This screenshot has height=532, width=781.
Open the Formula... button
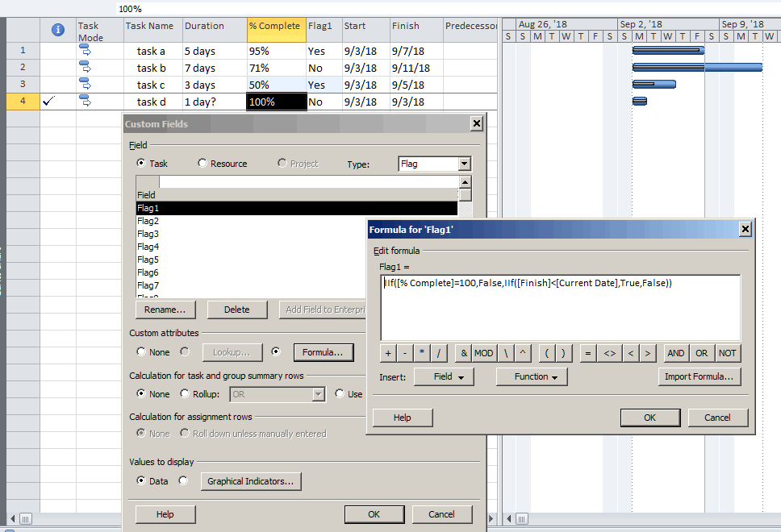click(324, 352)
